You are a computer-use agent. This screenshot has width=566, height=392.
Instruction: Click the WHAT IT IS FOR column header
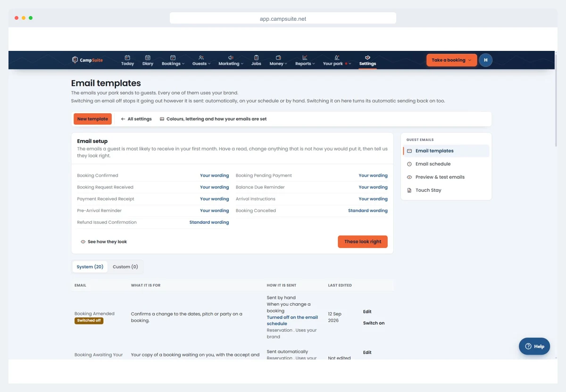click(146, 285)
